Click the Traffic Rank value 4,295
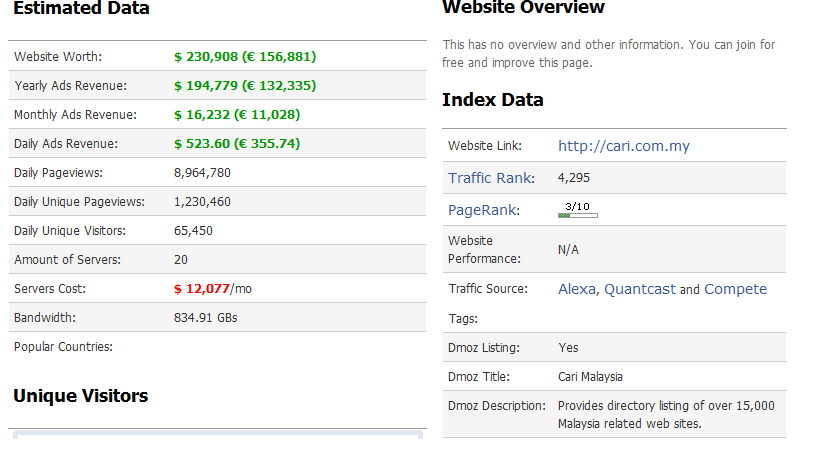Screen dimensions: 819x460 (x=574, y=178)
